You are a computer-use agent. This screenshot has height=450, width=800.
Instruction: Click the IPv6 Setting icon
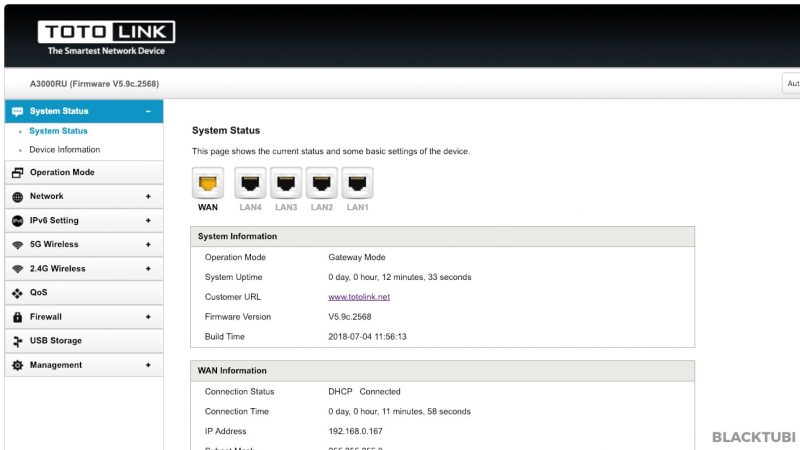(17, 220)
